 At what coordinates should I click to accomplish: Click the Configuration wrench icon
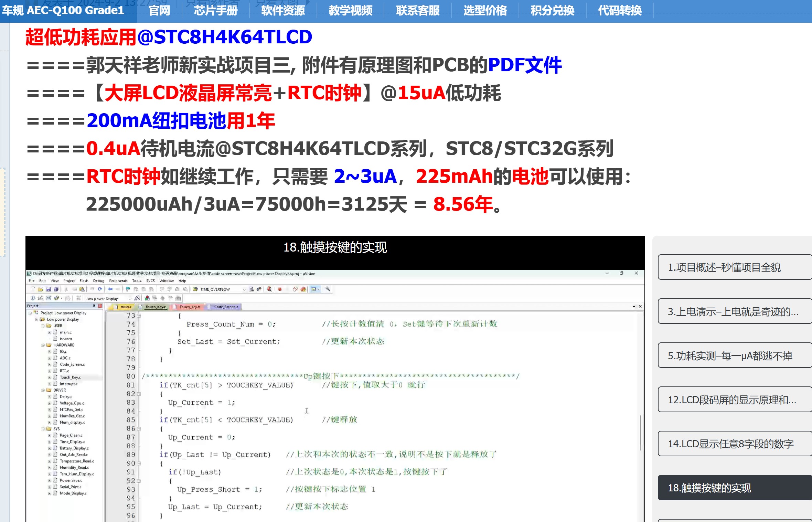tap(328, 289)
